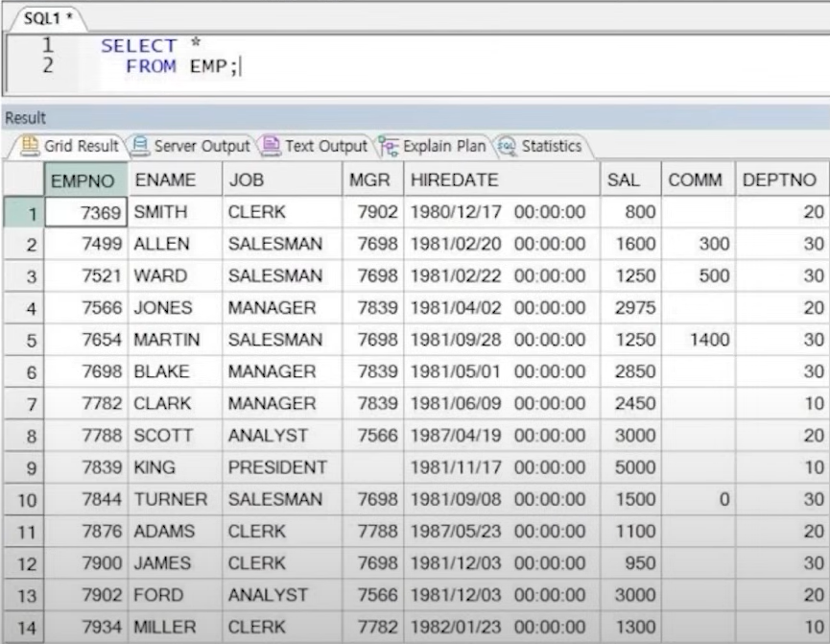Switch to the Grid Result tab
The image size is (830, 644).
coord(69,146)
